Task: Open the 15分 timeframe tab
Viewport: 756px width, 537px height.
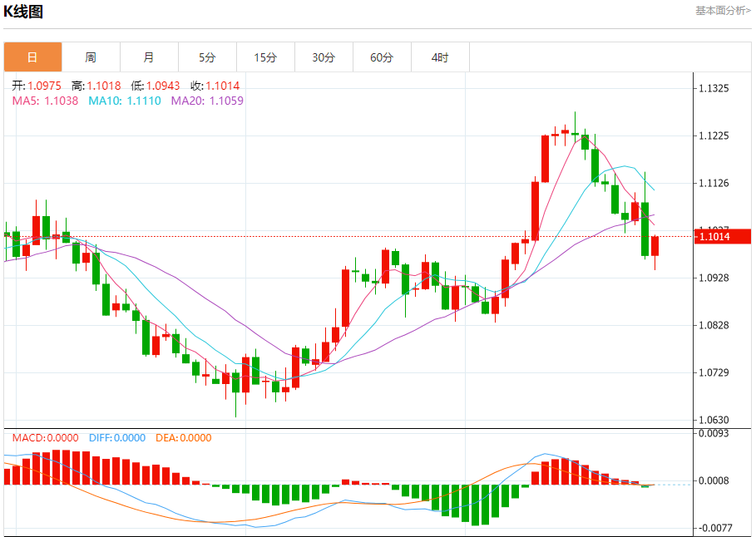Action: (265, 57)
